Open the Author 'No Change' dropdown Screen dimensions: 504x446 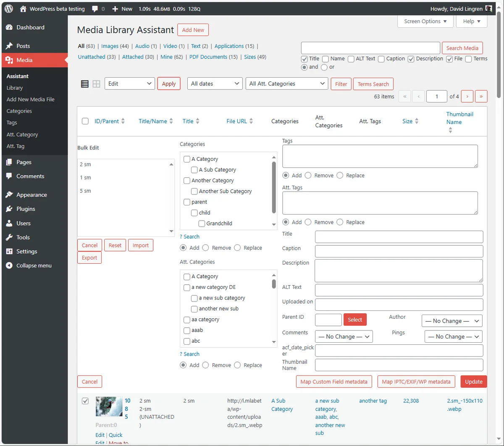click(452, 321)
